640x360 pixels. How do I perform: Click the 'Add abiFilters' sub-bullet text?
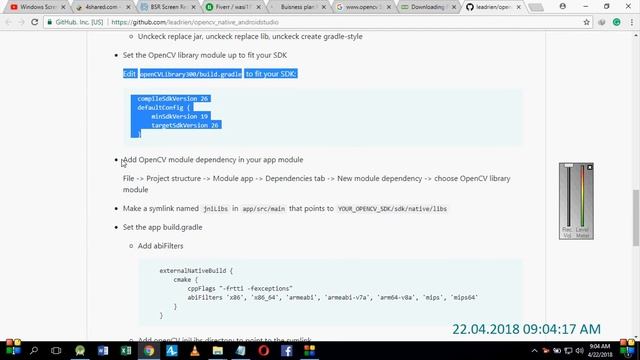pos(160,246)
